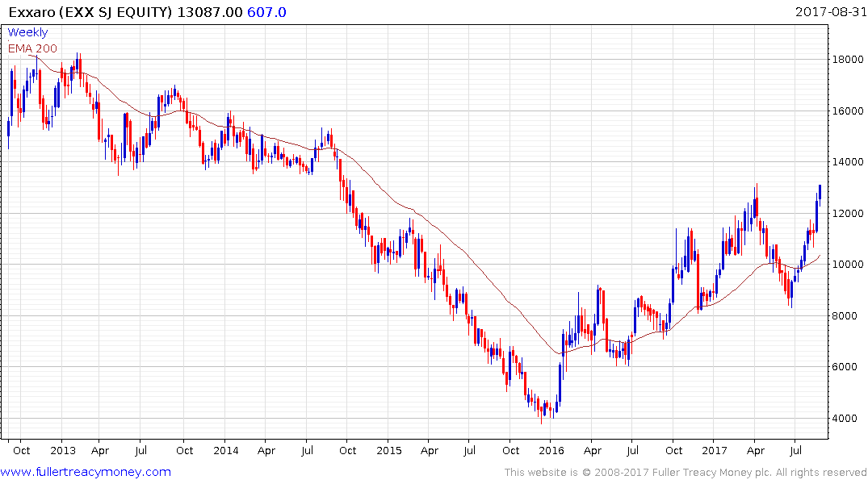
Task: Click the 14000 price axis label
Action: pyautogui.click(x=848, y=162)
